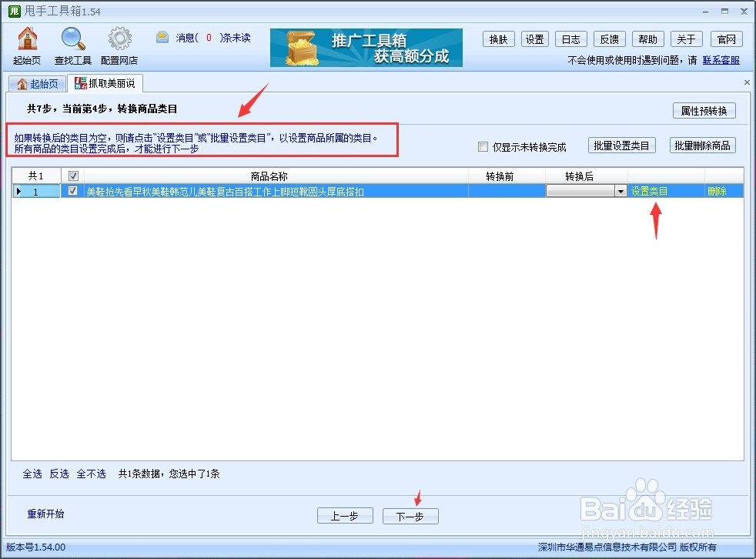Click the 推广工具箱 treasure chest banner

[x=366, y=47]
